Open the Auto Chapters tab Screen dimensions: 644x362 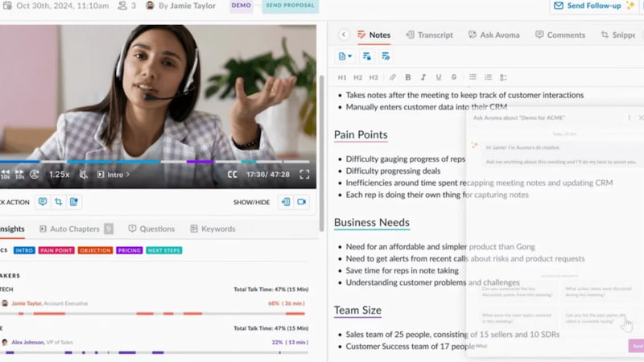tap(75, 229)
